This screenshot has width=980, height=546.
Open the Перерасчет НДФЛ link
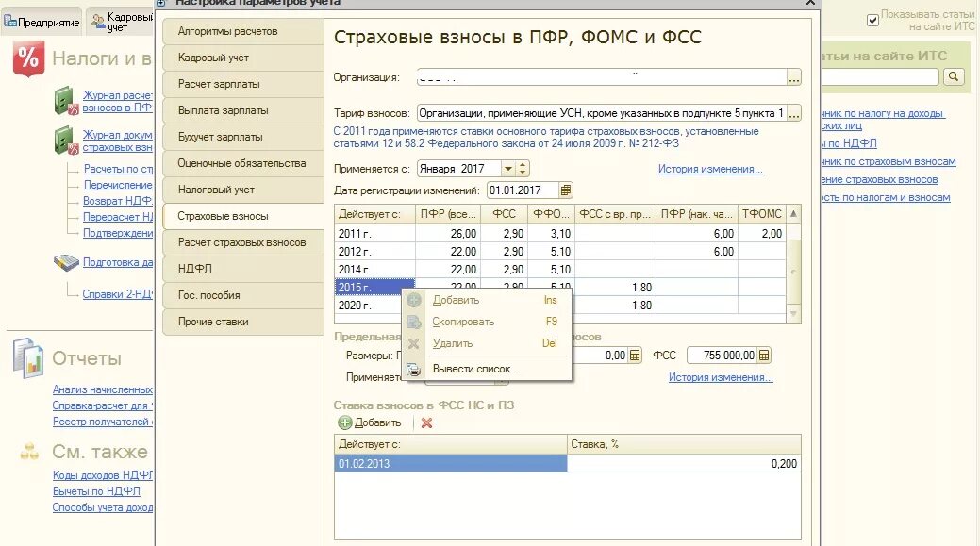click(x=118, y=217)
